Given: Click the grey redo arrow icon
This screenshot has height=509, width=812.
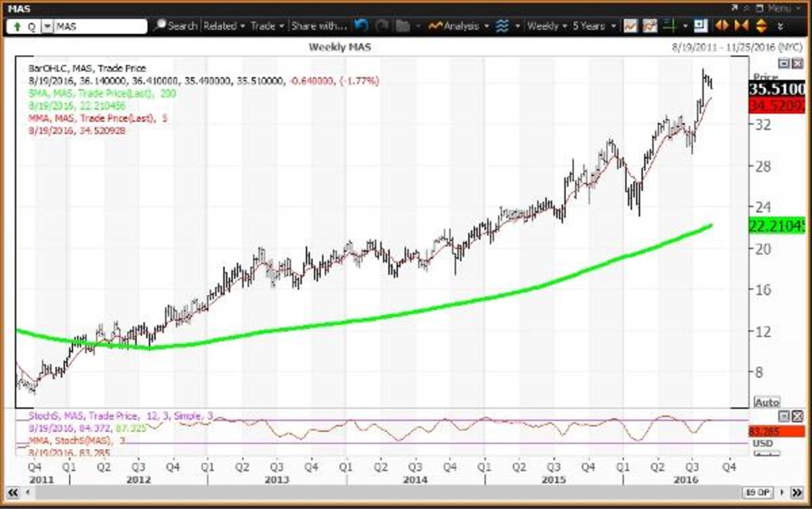Looking at the screenshot, I should point(382,26).
